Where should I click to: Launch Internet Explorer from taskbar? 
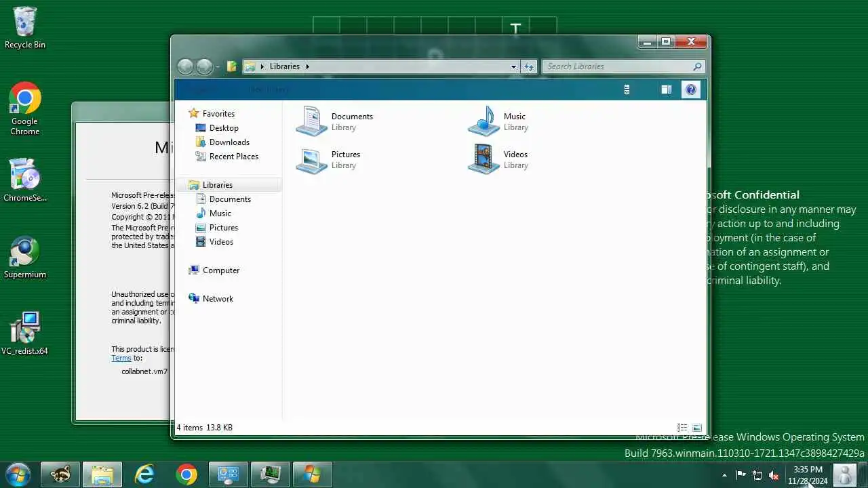pyautogui.click(x=144, y=474)
